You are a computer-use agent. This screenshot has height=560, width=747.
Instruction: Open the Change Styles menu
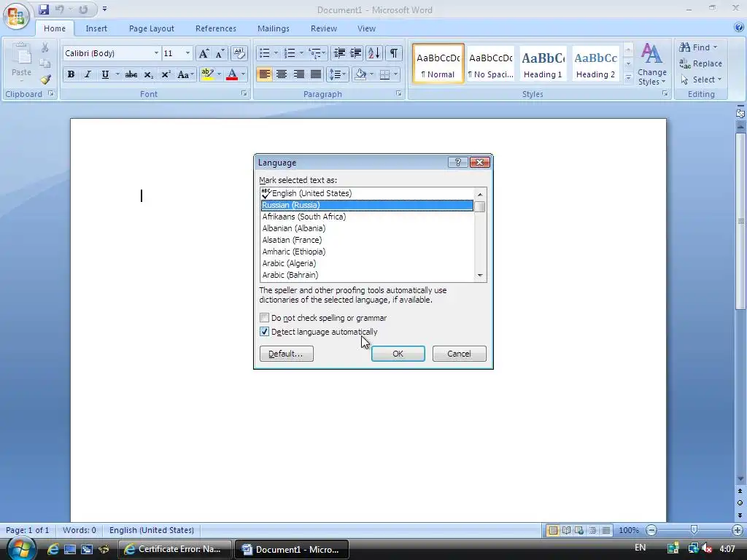pyautogui.click(x=651, y=64)
